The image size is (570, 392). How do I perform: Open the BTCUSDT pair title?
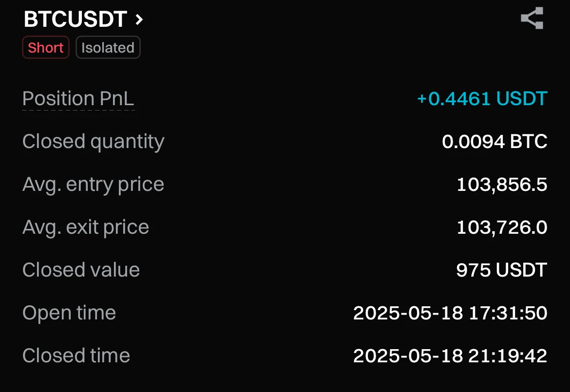point(76,19)
